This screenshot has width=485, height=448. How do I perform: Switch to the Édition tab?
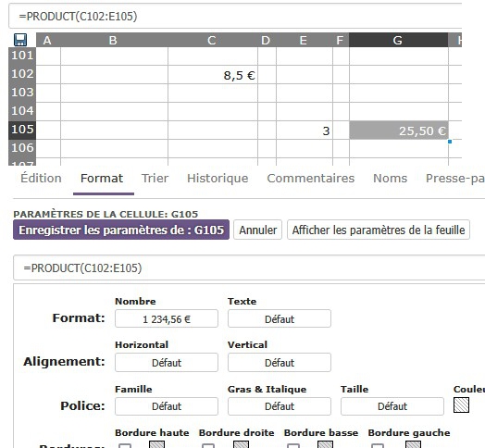(x=41, y=179)
